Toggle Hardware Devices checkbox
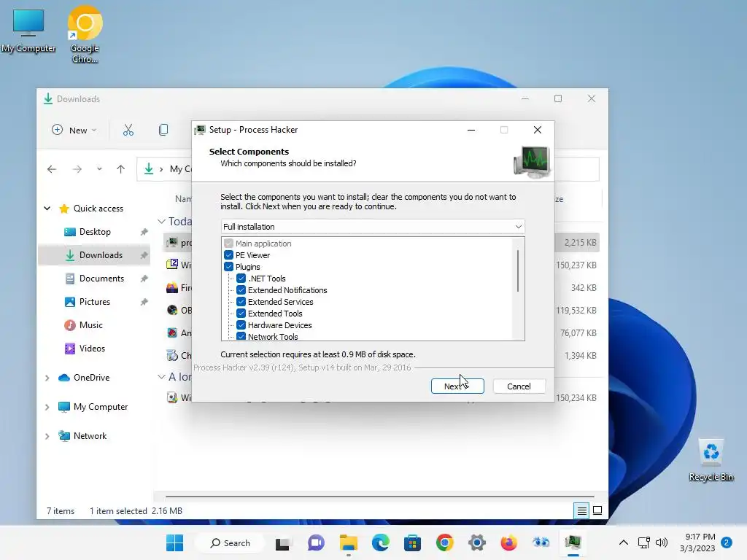The image size is (747, 560). click(x=241, y=325)
